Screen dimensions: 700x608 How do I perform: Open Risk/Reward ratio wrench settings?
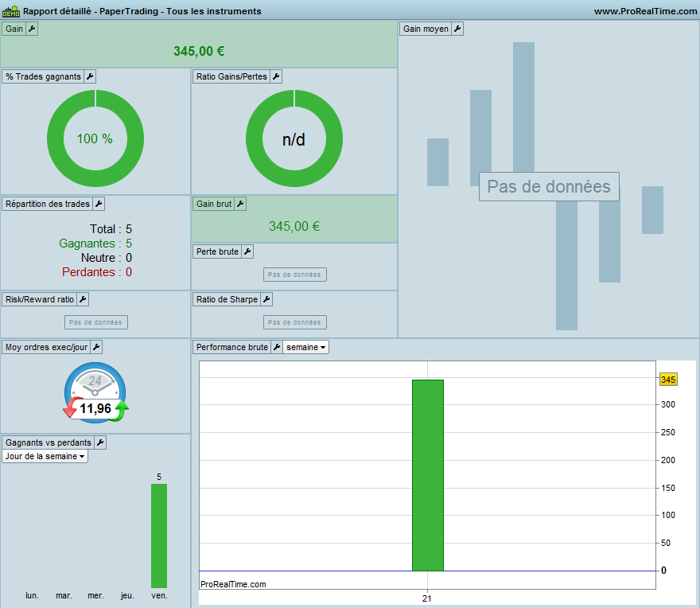pos(83,299)
